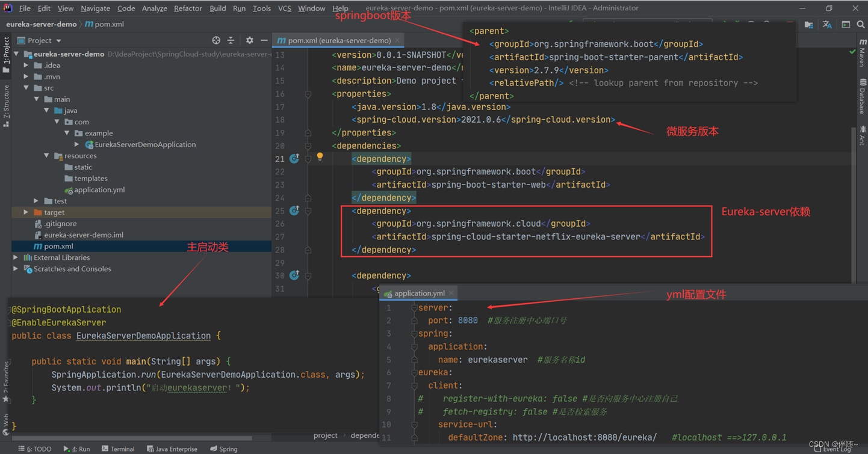
Task: Click the run-anything window icon in toolbar
Action: point(846,25)
